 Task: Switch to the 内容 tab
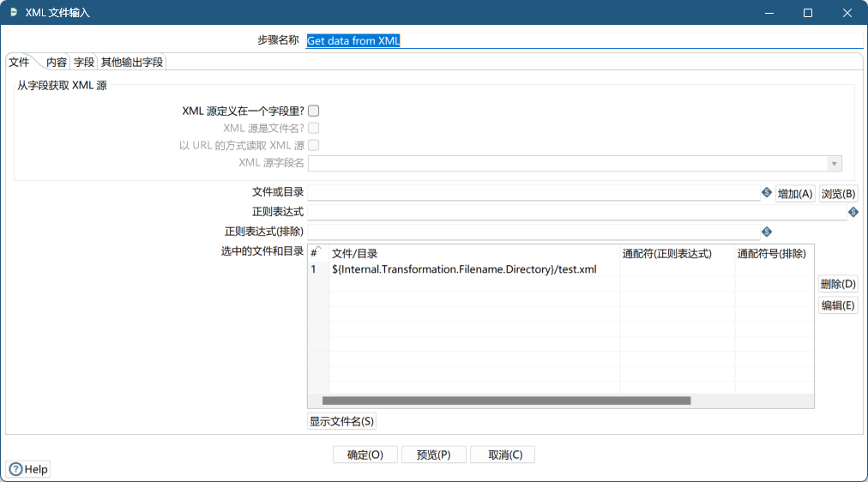point(57,63)
